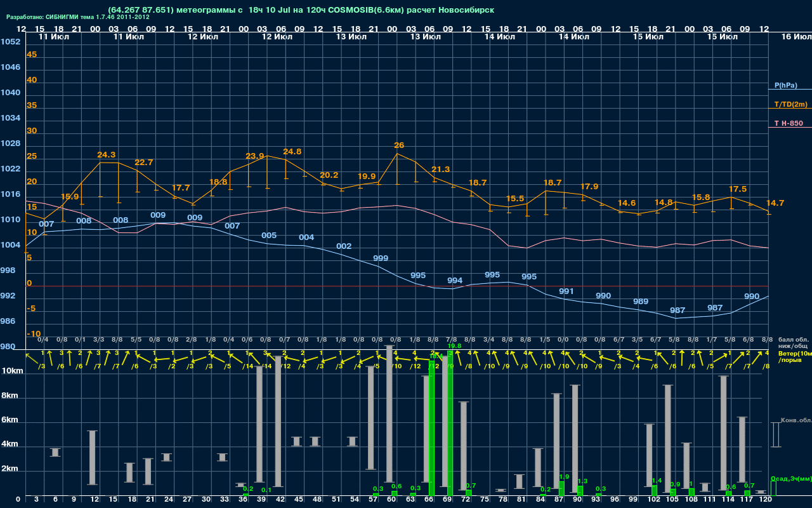Select the 17.9 temperature label

589,187
